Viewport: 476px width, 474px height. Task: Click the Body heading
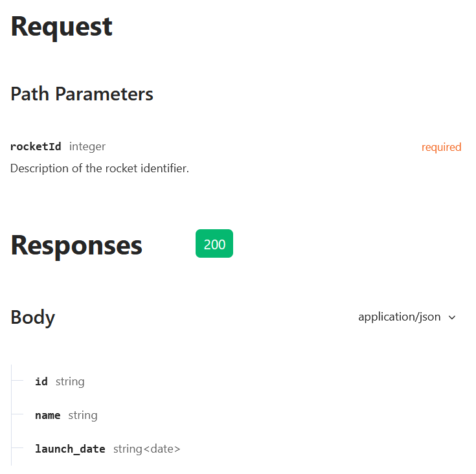click(x=33, y=317)
